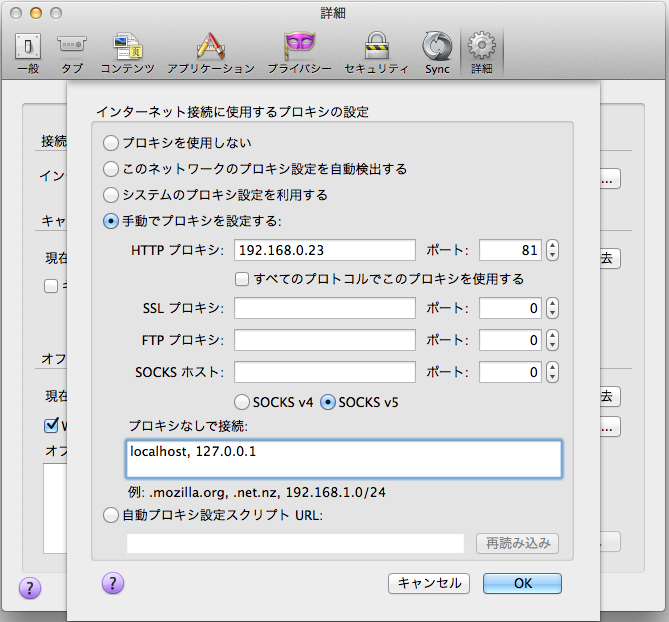Click the help icon in the proxy dialog
669x622 pixels.
coord(113,583)
